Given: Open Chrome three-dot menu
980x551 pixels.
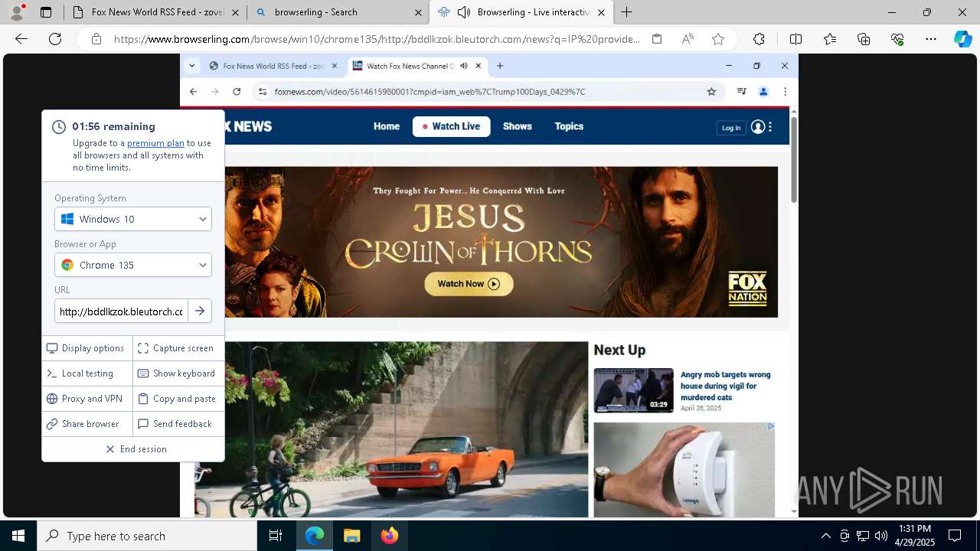Looking at the screenshot, I should click(785, 92).
